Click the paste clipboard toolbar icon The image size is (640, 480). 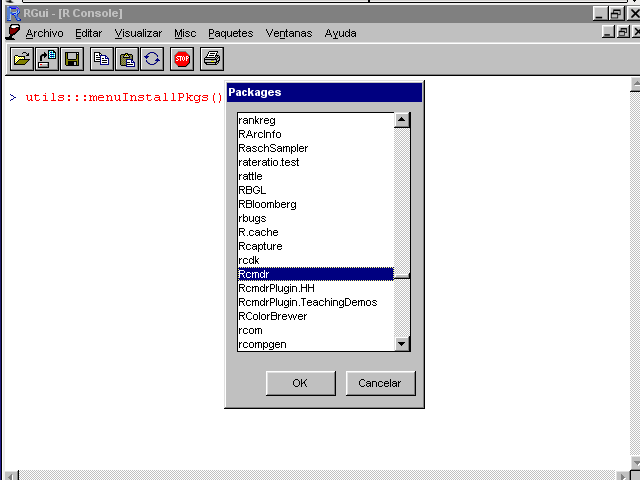tap(126, 59)
